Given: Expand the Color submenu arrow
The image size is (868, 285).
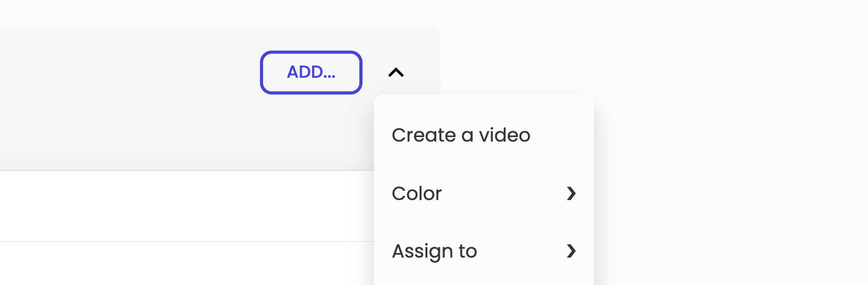Looking at the screenshot, I should [571, 193].
